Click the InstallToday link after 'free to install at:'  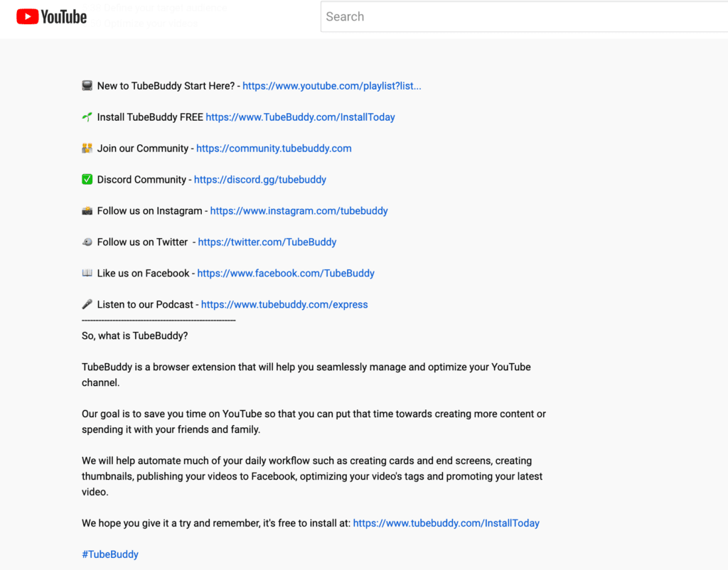[446, 523]
